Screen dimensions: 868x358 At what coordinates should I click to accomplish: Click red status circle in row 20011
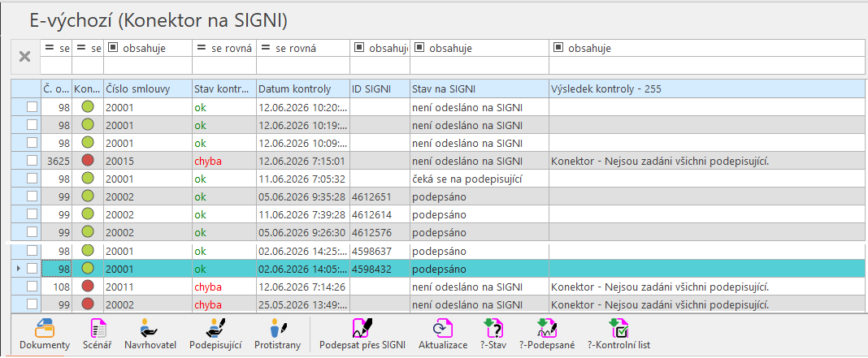(x=88, y=287)
